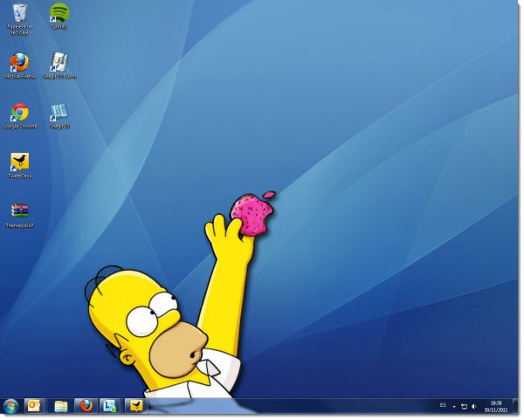Select the Mozilla Firefox desktop shortcut

20,65
